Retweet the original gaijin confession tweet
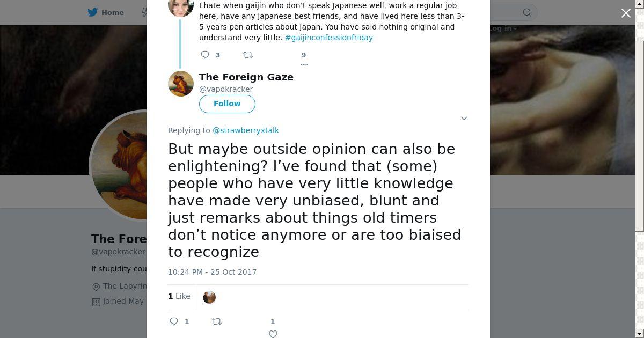644x338 pixels. click(x=248, y=55)
